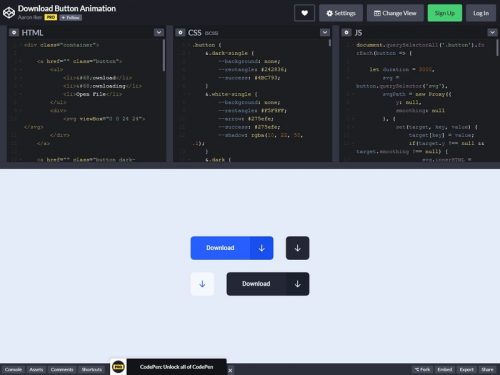Click the dark square download arrow button
This screenshot has width=500, height=375.
coord(297,248)
